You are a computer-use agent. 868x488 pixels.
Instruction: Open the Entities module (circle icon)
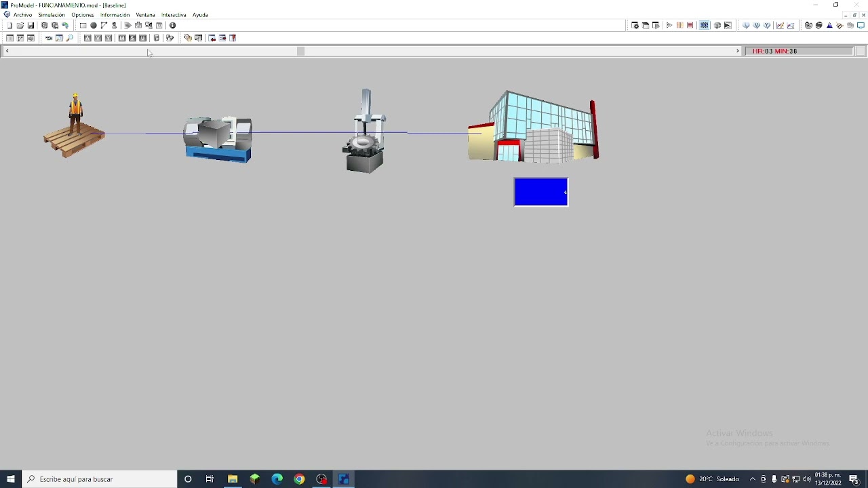94,26
